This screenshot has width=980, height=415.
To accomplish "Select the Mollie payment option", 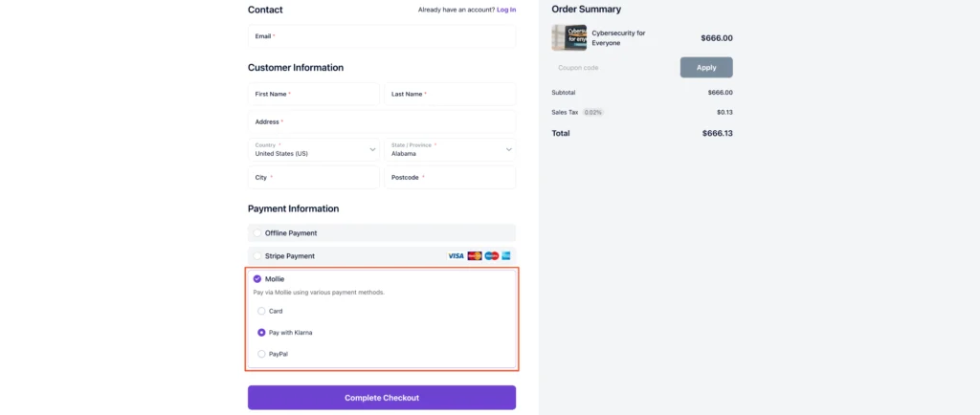I will pos(256,279).
